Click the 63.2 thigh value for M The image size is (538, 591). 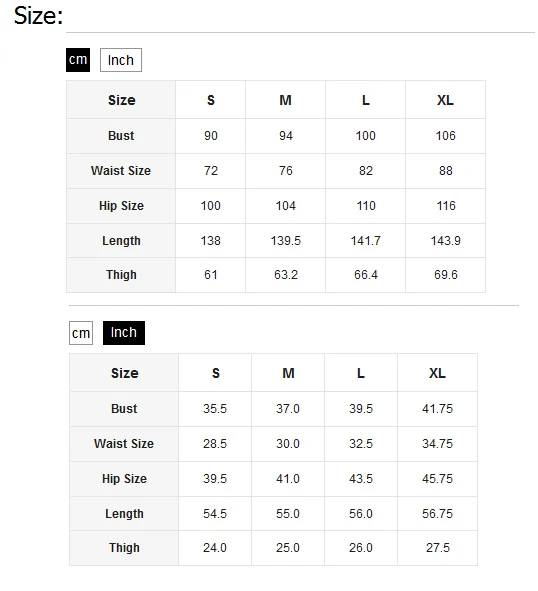[x=286, y=275]
